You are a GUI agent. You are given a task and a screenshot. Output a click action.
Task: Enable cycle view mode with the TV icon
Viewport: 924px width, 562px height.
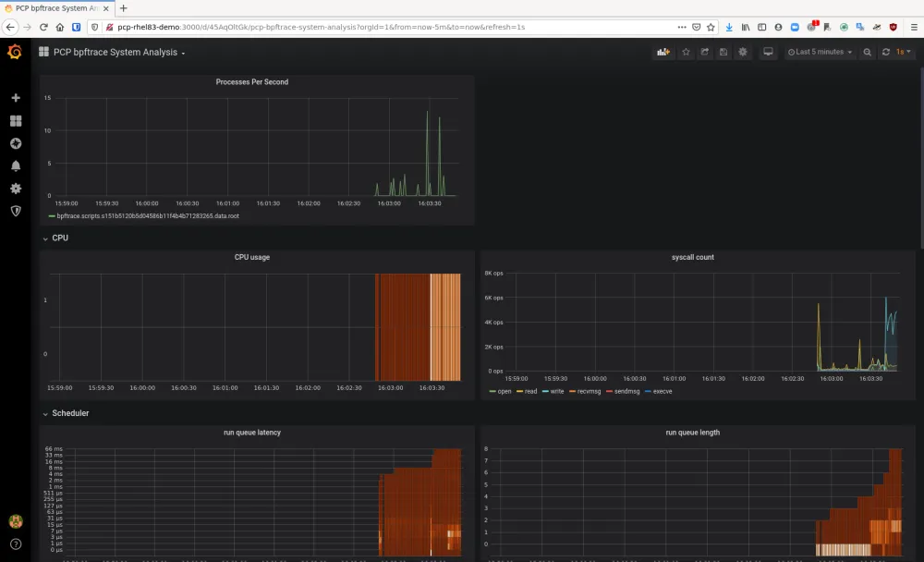(768, 53)
